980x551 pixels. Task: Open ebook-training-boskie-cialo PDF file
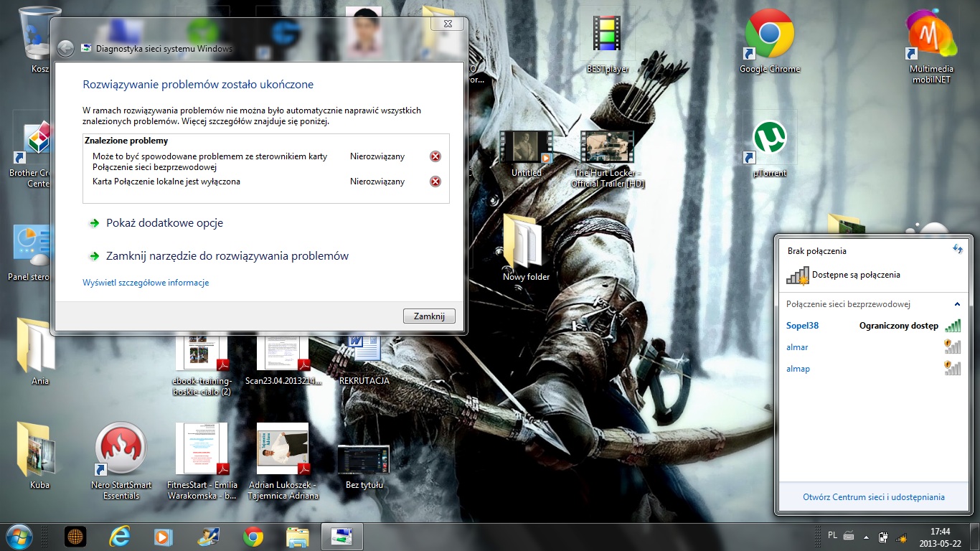click(x=202, y=366)
